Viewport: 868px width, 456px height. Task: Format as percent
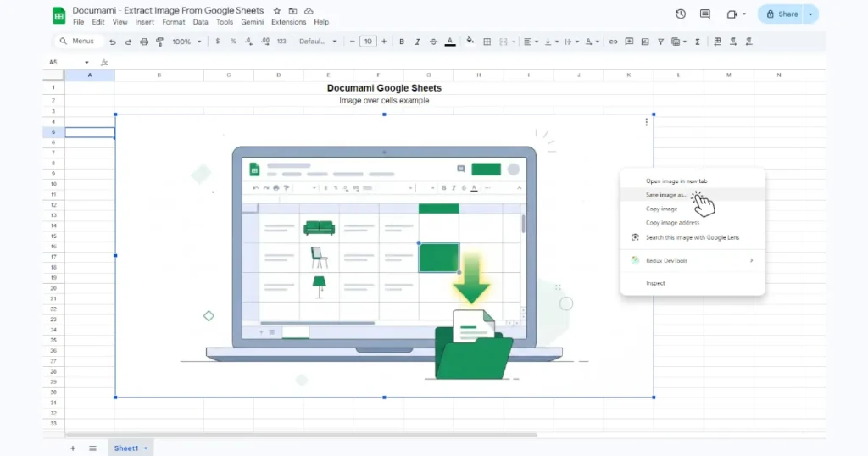[x=233, y=42]
